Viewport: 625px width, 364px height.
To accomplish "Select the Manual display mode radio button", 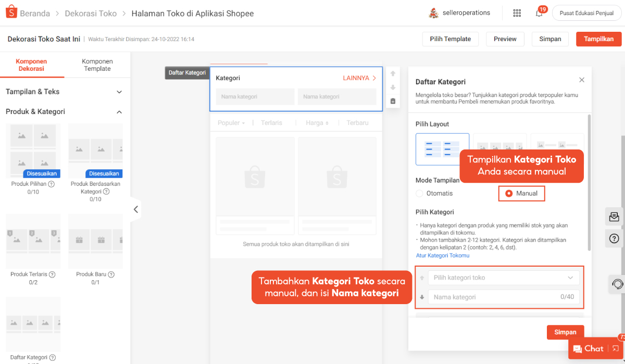I will [x=509, y=194].
